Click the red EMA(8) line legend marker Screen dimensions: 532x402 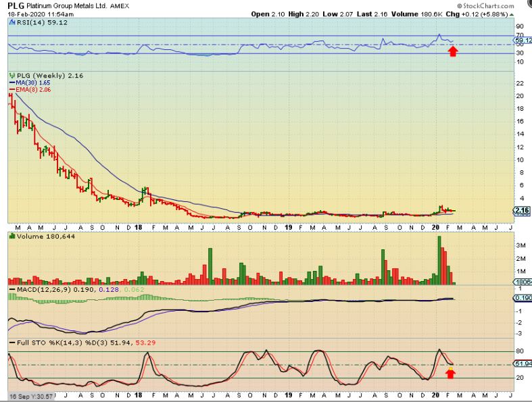tap(12, 90)
